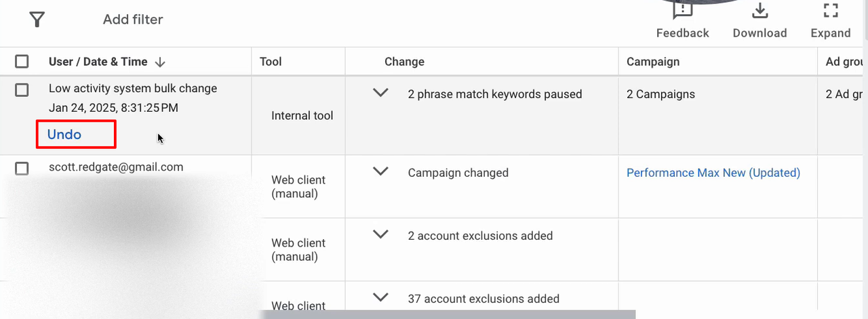Undo the low activity bulk change

point(64,134)
